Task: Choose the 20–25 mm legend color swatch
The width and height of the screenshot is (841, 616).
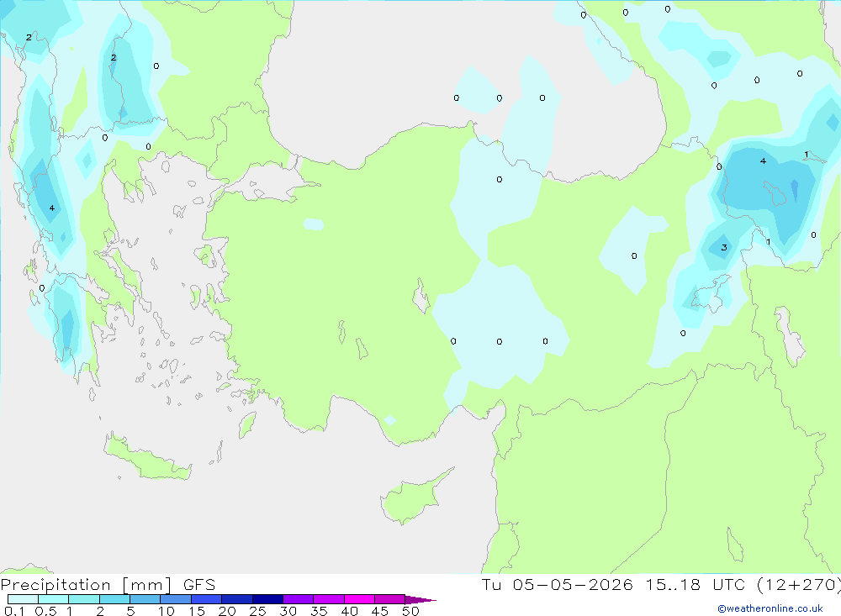Action: coord(237,599)
